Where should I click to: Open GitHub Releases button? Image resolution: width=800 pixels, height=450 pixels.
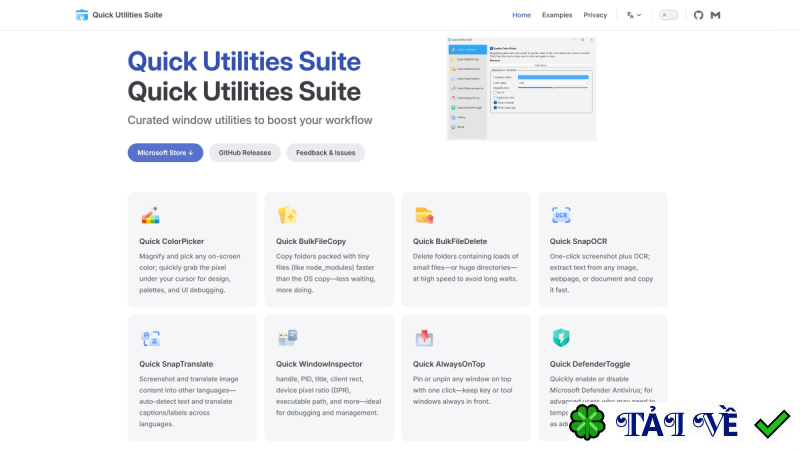pyautogui.click(x=245, y=153)
